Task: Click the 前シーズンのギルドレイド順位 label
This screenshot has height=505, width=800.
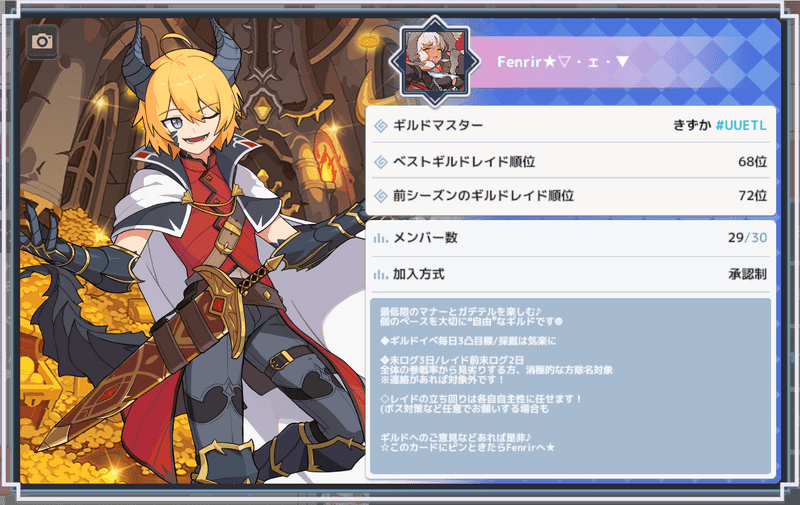Action: pyautogui.click(x=483, y=196)
